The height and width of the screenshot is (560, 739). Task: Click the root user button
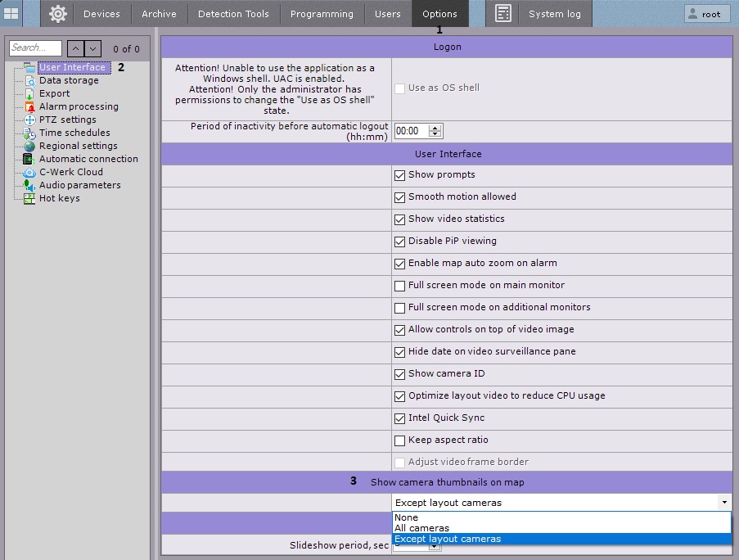[706, 14]
